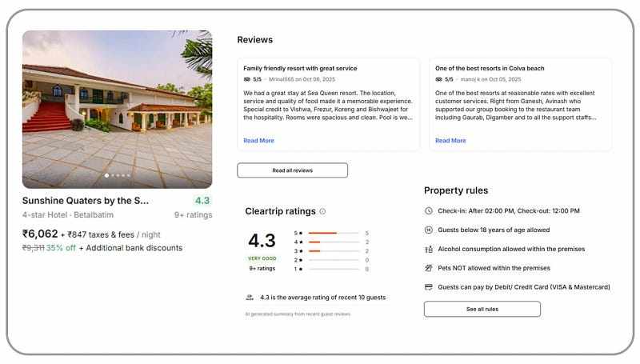Click the alcohol consumption rule icon
Image resolution: width=640 pixels, height=364 pixels.
coord(429,249)
